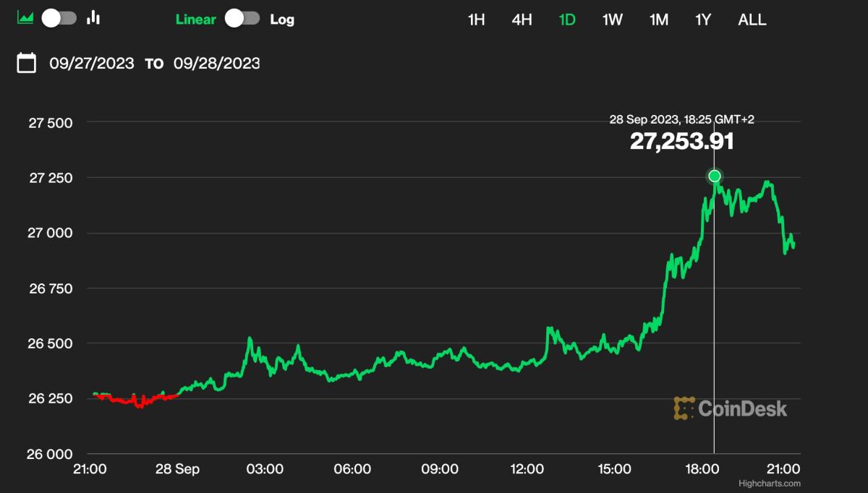Show the ALL time range
This screenshot has height=493, width=868.
tap(752, 20)
